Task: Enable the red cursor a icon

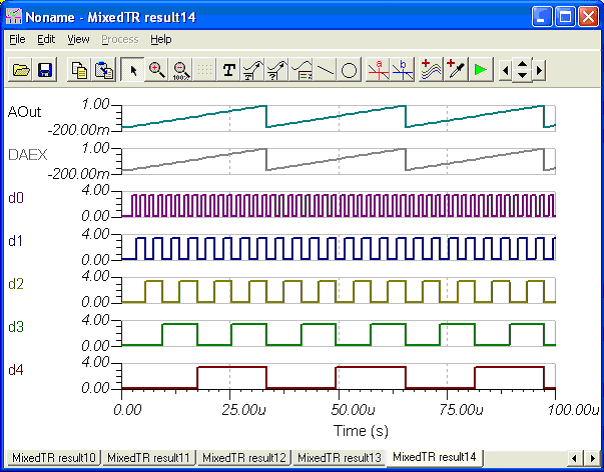Action: tap(379, 70)
